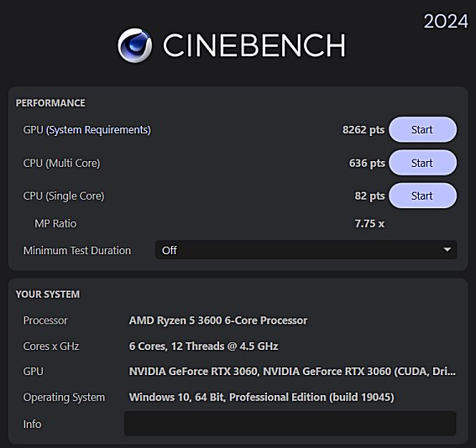This screenshot has width=476, height=448.
Task: Click the CINEBENCH title text
Action: coord(254,45)
